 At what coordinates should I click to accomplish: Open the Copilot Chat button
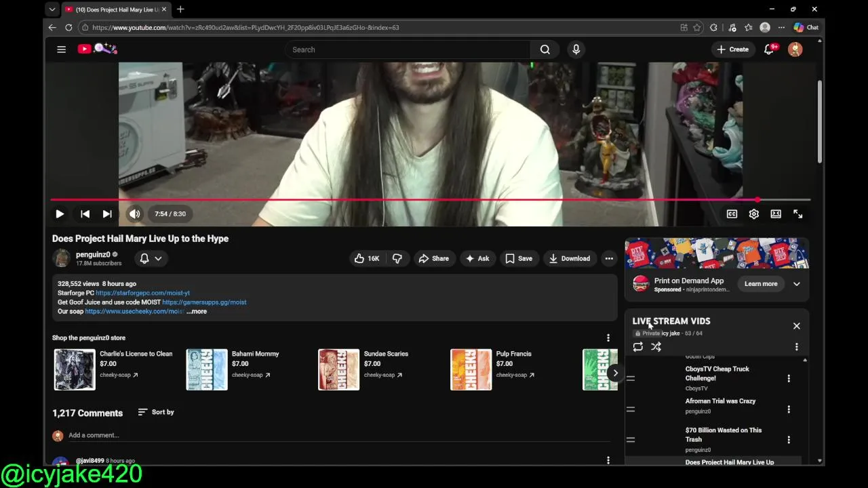coord(806,28)
